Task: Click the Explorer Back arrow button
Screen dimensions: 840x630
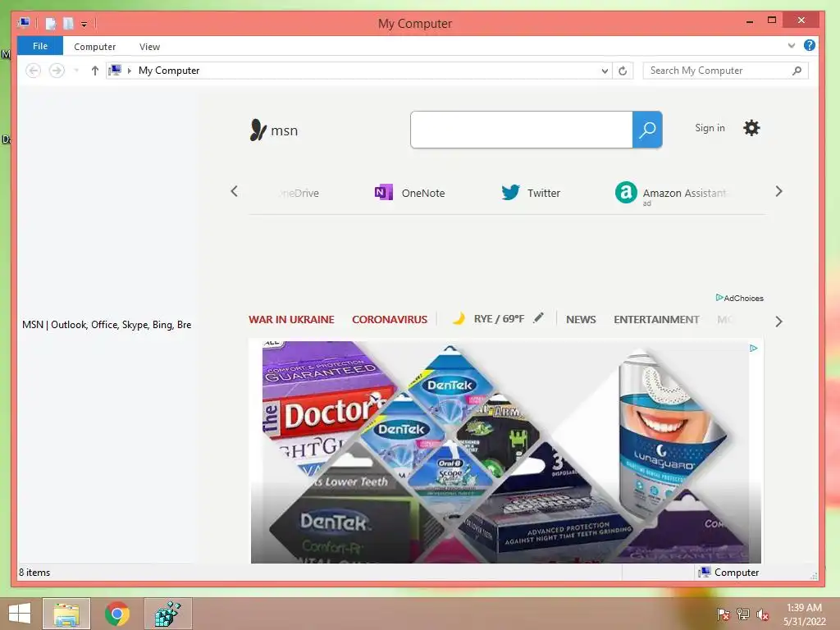Action: [x=33, y=71]
